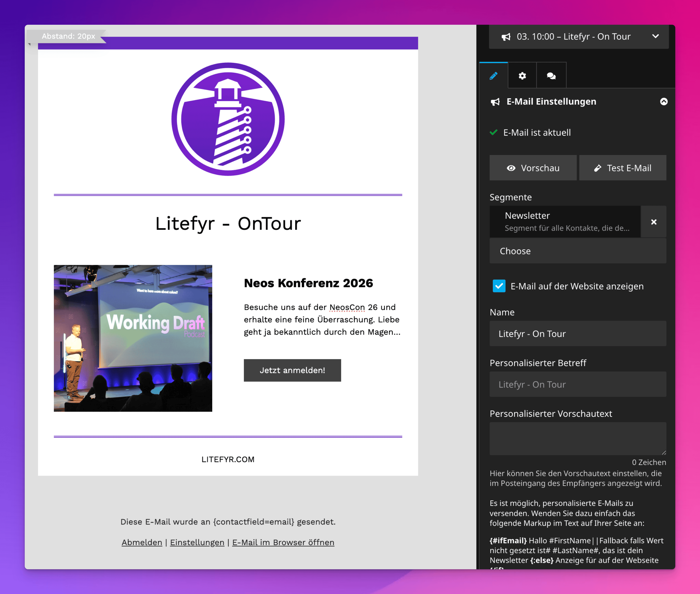
Task: Send a Test E-Mail
Action: coord(622,168)
